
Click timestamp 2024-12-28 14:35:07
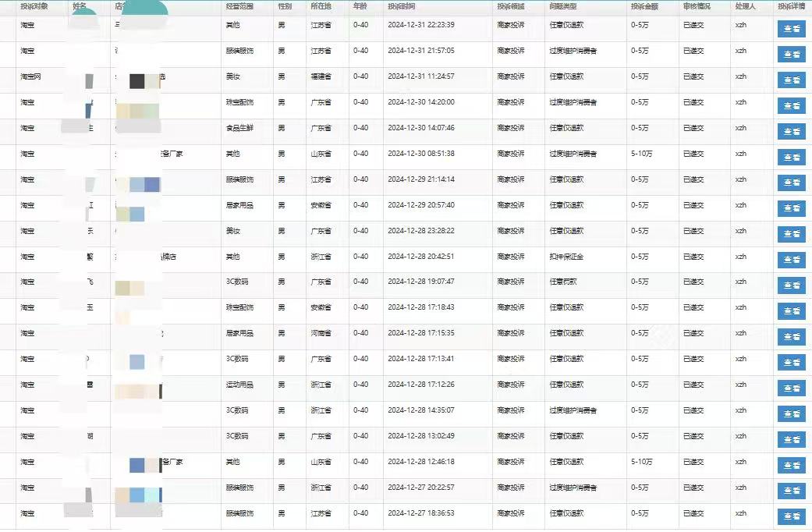pyautogui.click(x=421, y=410)
